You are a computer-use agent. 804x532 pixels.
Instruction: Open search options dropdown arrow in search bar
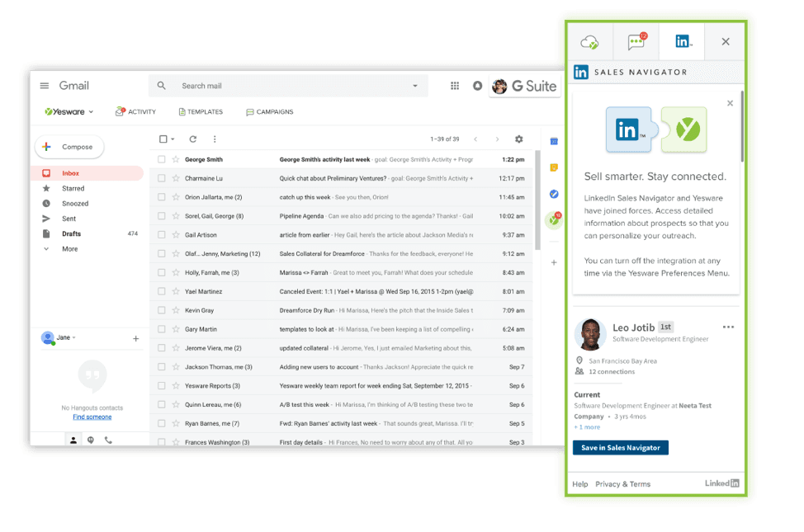[x=414, y=86]
